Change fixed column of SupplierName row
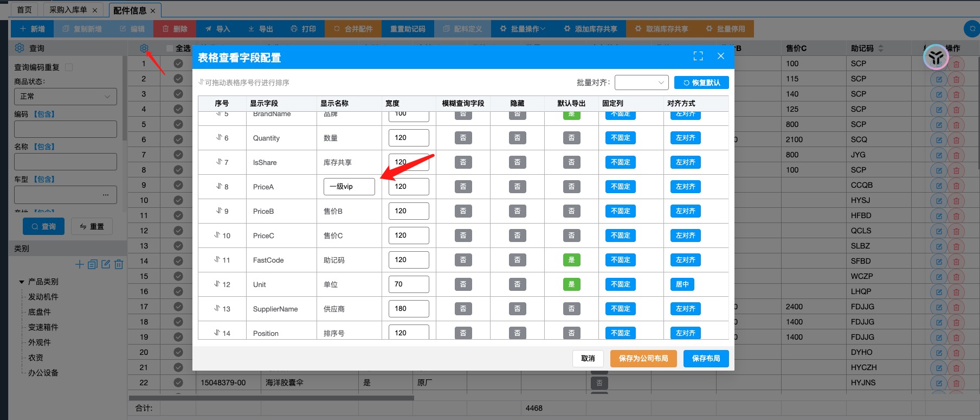Viewport: 980px width, 420px height. pyautogui.click(x=620, y=309)
